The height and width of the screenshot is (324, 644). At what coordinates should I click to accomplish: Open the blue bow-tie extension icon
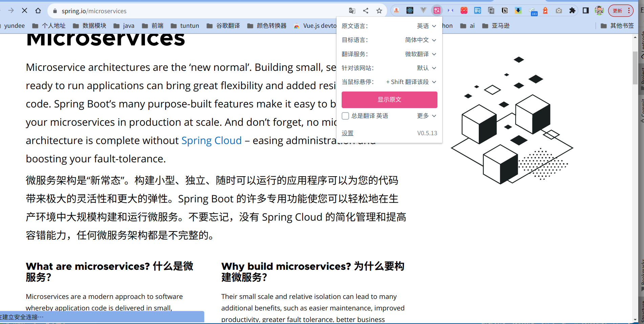(x=450, y=11)
